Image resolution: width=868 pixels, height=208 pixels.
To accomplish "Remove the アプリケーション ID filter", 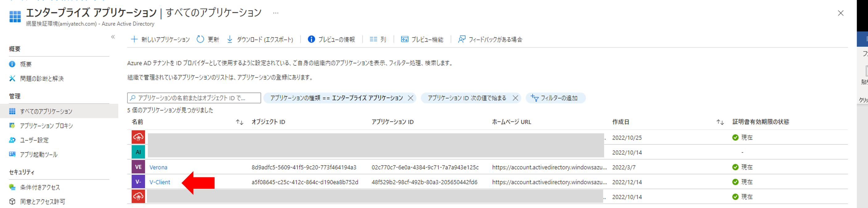I will [515, 98].
